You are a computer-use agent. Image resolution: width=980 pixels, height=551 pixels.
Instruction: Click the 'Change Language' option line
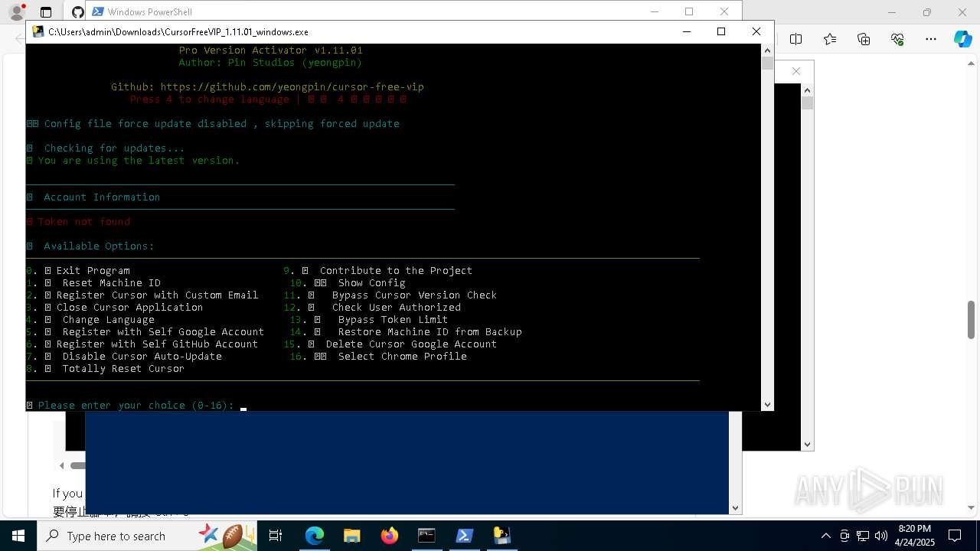coord(90,320)
